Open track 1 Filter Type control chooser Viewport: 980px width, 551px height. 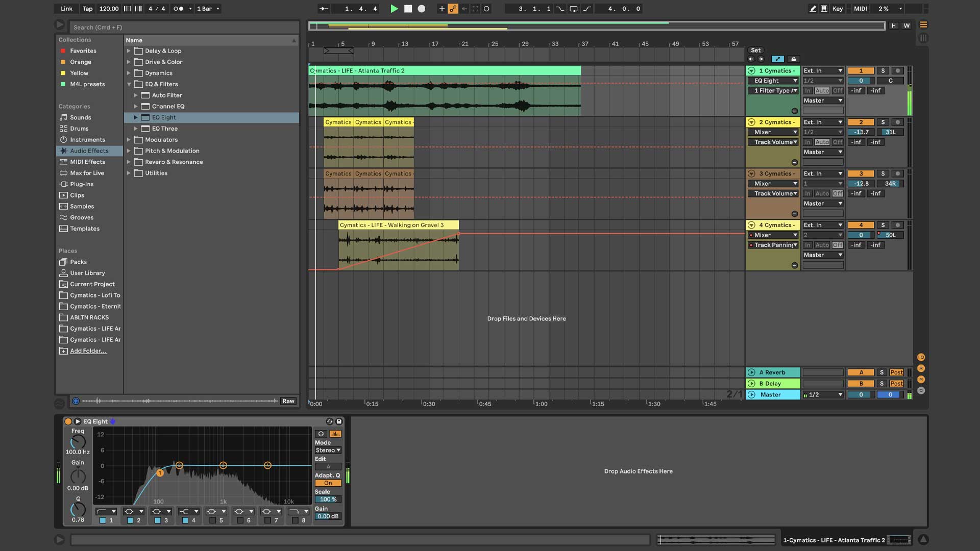(772, 91)
